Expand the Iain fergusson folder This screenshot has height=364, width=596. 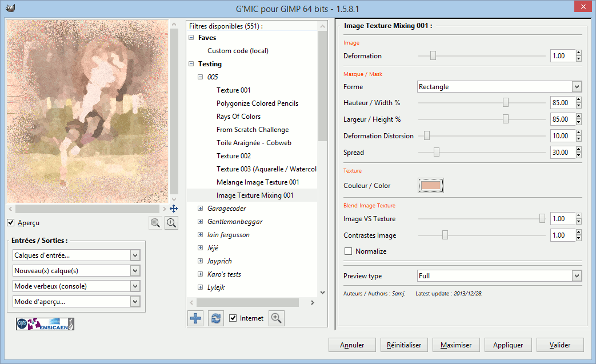click(x=201, y=235)
